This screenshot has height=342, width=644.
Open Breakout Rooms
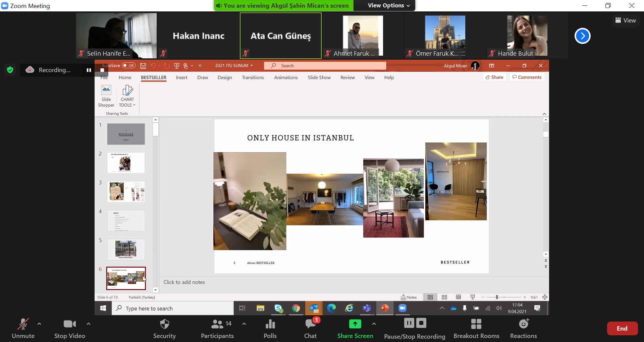click(476, 329)
